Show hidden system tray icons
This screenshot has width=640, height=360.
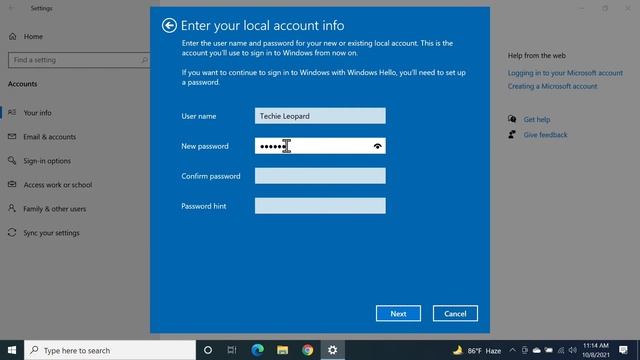click(513, 350)
